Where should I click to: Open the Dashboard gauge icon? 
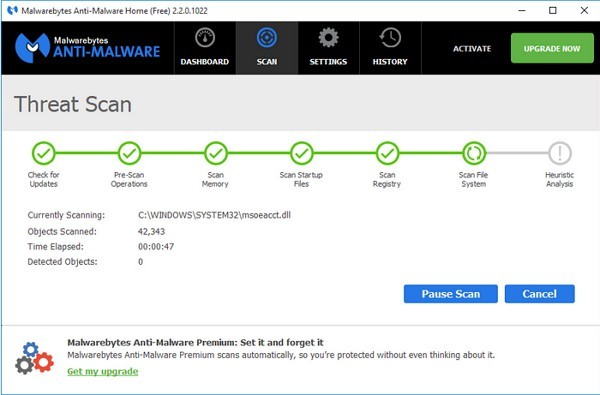point(205,38)
